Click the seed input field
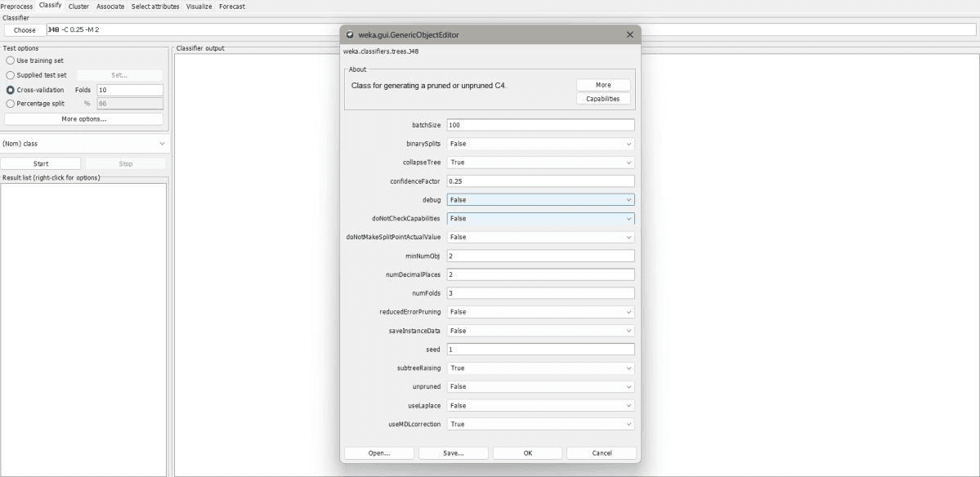 [x=540, y=349]
